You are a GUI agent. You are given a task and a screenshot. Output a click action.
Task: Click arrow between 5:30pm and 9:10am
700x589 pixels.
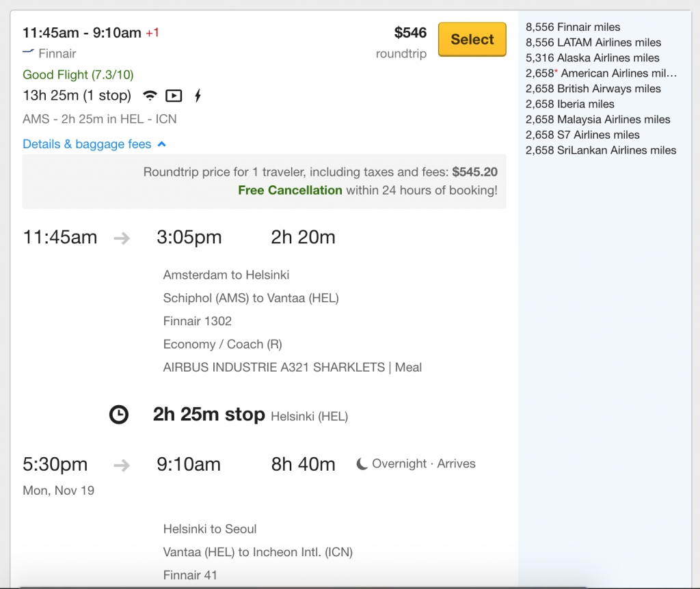(x=122, y=465)
